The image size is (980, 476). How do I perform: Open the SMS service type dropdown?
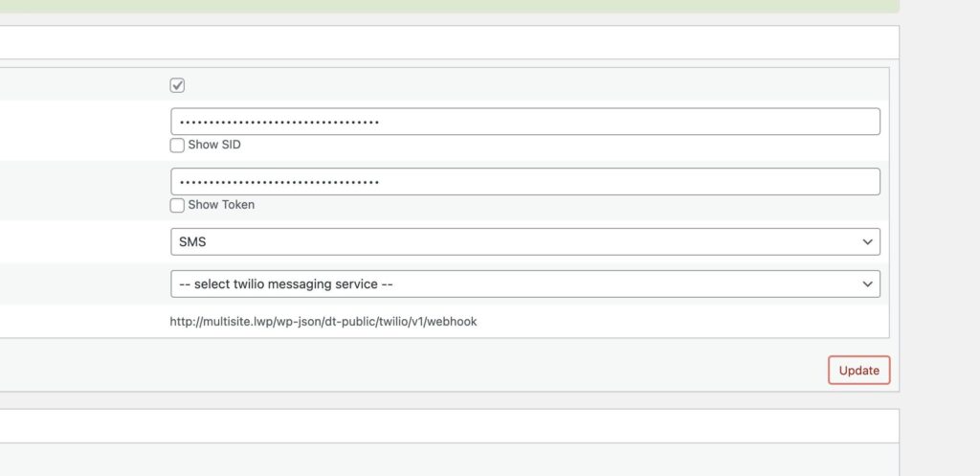pos(524,242)
